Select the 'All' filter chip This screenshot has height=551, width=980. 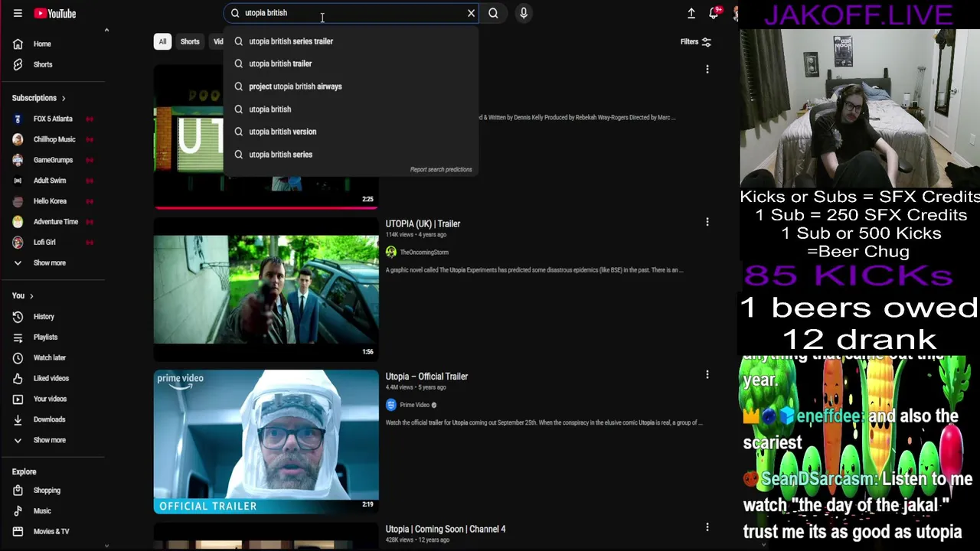[x=162, y=41]
